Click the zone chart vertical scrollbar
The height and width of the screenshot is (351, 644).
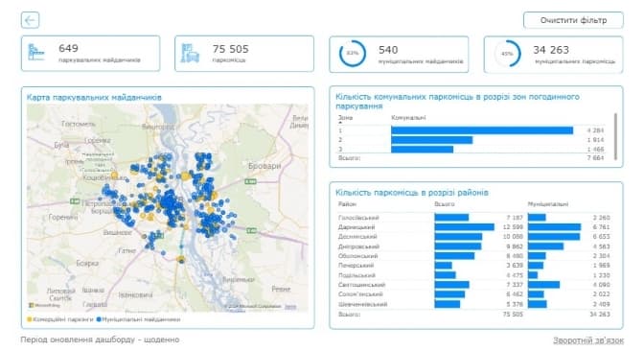coord(615,136)
